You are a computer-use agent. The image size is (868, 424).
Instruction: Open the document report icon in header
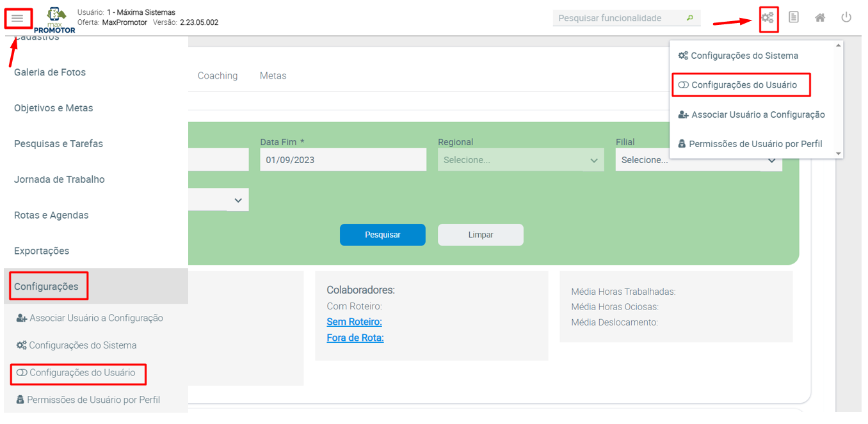point(794,17)
